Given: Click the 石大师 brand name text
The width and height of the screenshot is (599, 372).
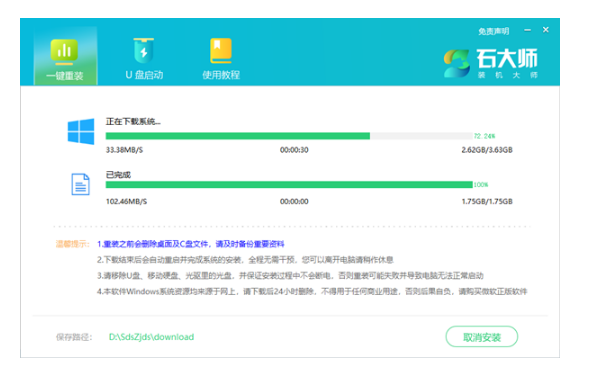Looking at the screenshot, I should [x=507, y=58].
